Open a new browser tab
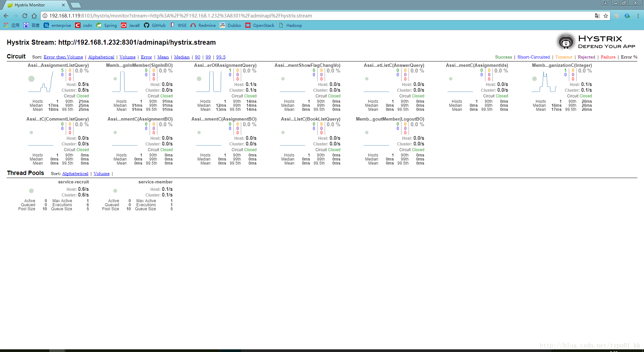The width and height of the screenshot is (644, 352). point(76,5)
